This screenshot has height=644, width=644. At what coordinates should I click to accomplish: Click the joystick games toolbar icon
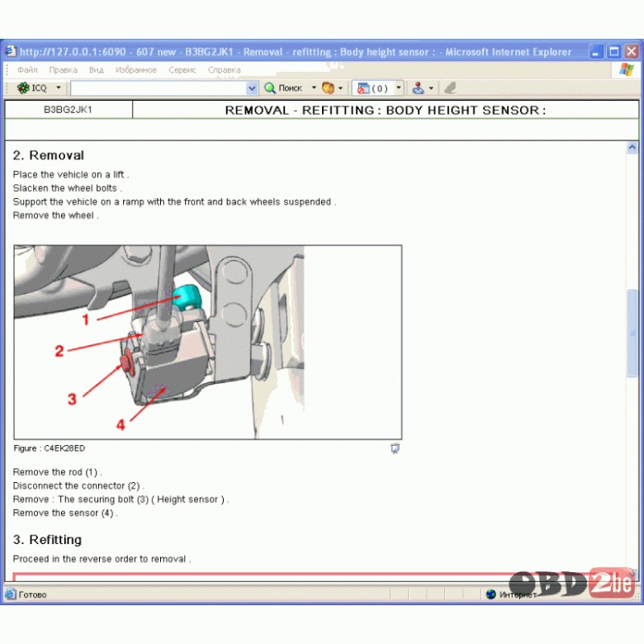[x=418, y=88]
